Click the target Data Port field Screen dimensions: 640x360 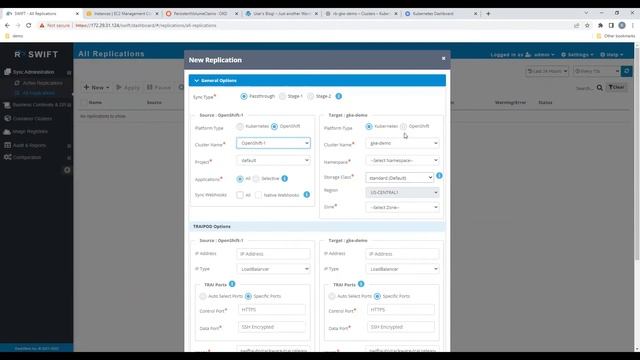[x=400, y=327]
